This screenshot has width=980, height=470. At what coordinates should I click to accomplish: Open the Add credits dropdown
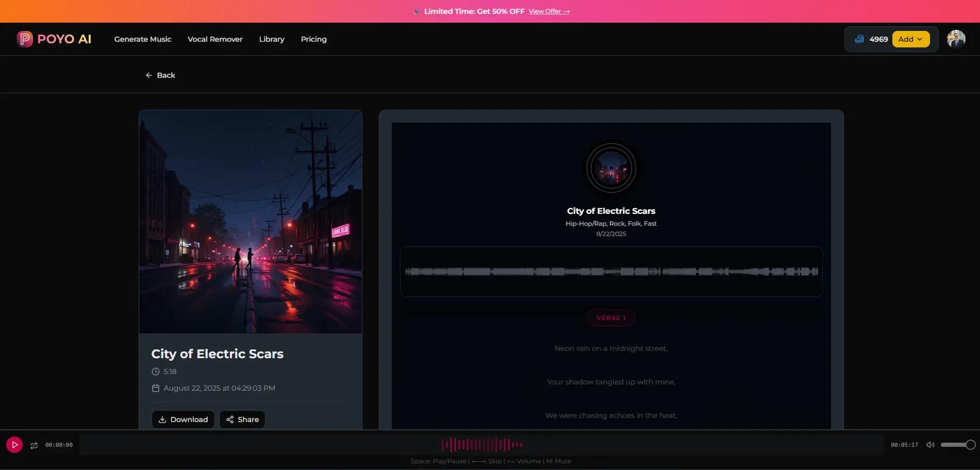tap(911, 39)
